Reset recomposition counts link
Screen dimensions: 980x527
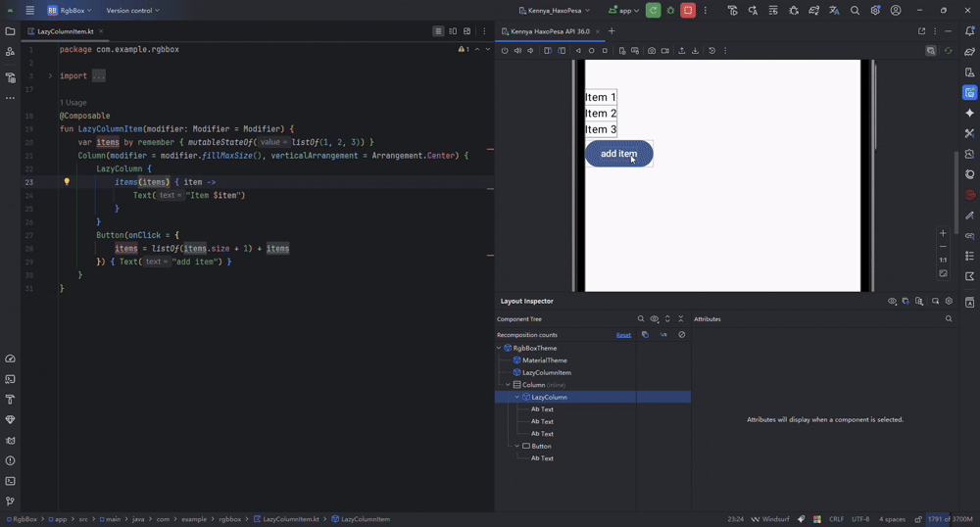pos(623,335)
